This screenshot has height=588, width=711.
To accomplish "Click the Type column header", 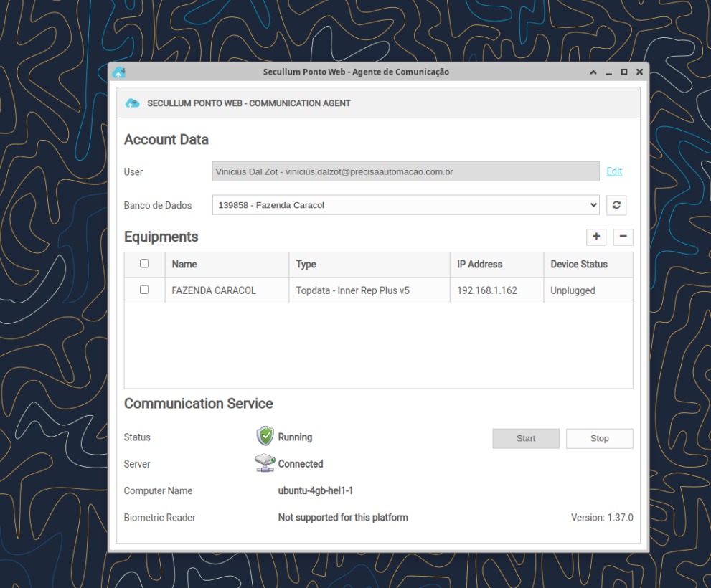I will pos(306,264).
